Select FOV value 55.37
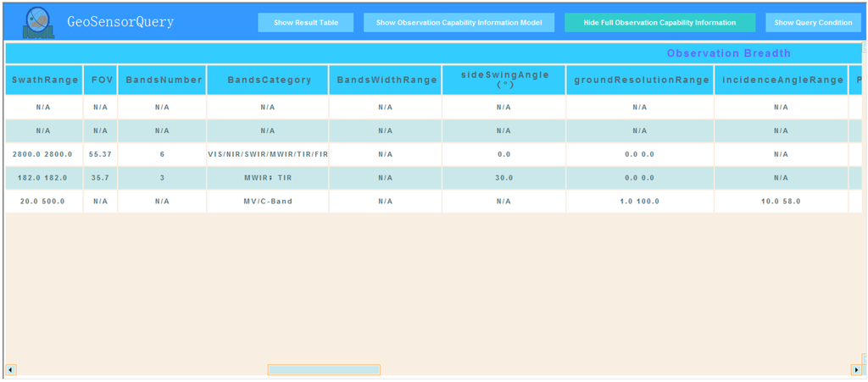This screenshot has height=382, width=868. (100, 154)
